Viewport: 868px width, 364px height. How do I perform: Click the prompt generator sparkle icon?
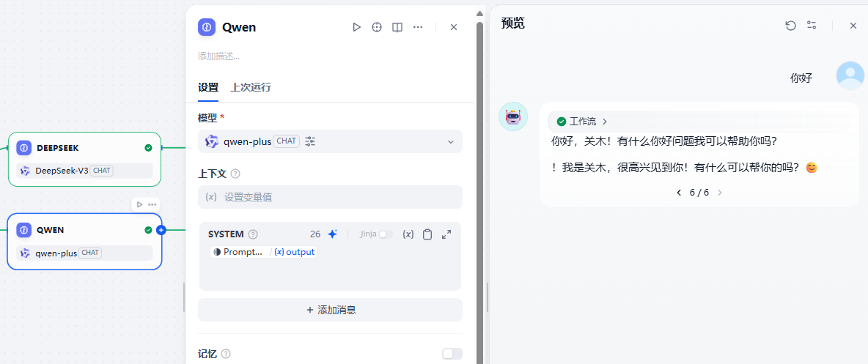coord(332,234)
